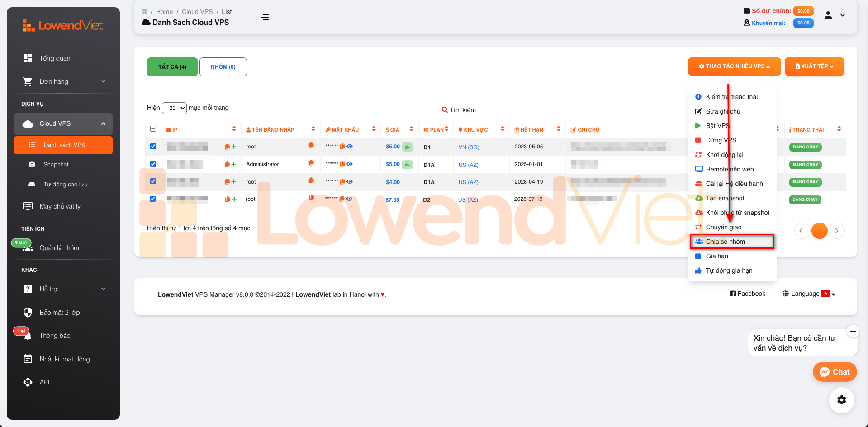Expand the Đơn hàng sidebar menu
The image size is (868, 427).
tap(63, 81)
